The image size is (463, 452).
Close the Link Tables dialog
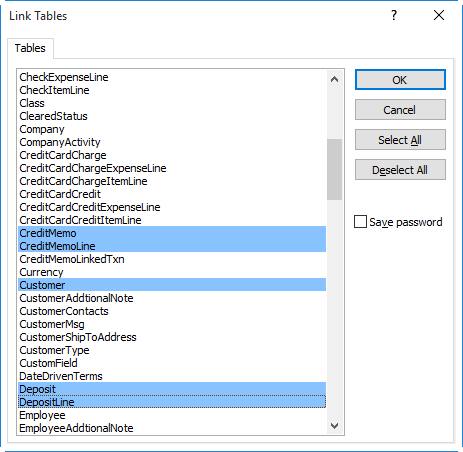click(x=439, y=15)
